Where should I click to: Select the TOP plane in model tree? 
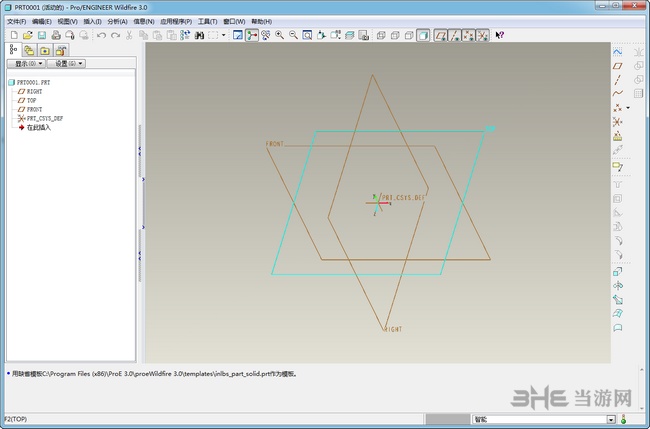tap(33, 100)
